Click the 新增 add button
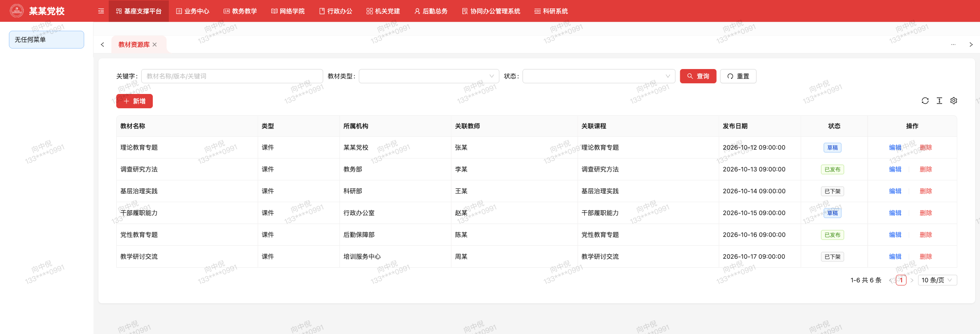 coord(135,101)
